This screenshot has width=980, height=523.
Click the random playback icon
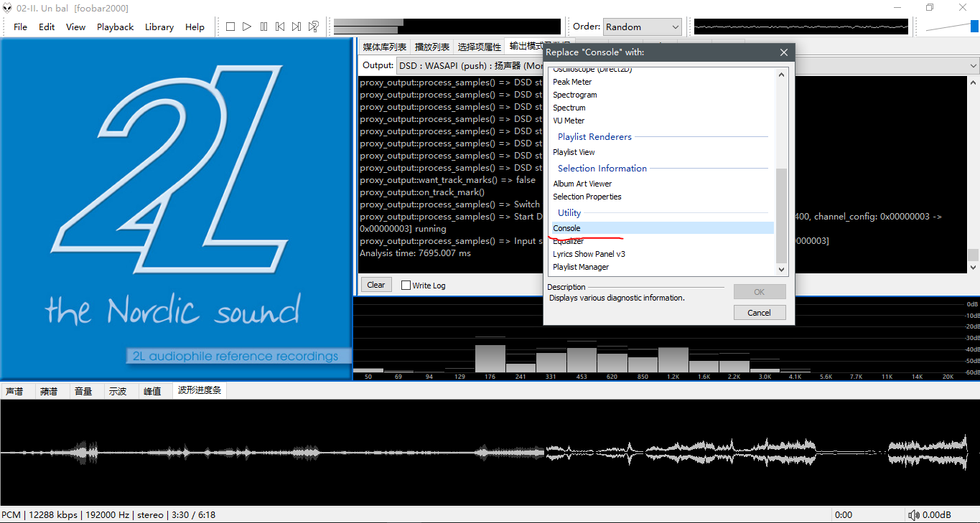pos(314,27)
